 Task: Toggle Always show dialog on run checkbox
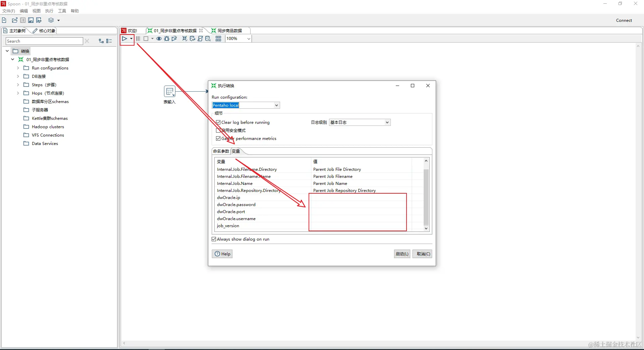point(214,239)
